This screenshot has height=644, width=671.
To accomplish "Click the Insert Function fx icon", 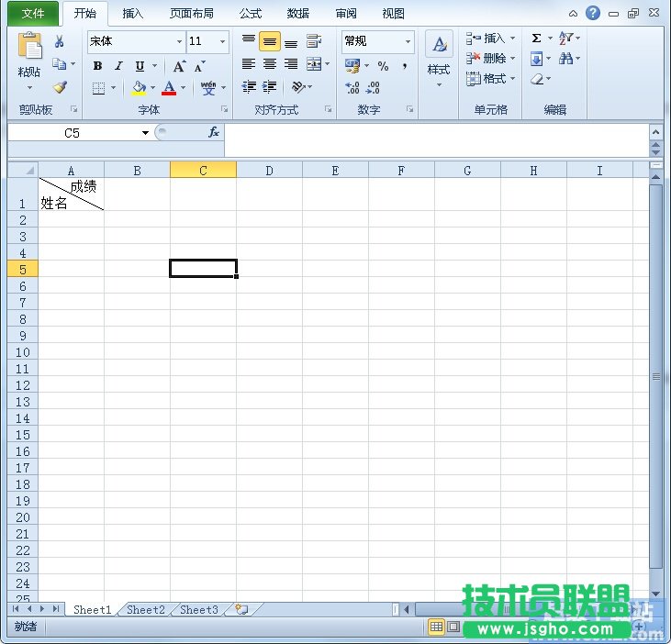I will (x=213, y=133).
